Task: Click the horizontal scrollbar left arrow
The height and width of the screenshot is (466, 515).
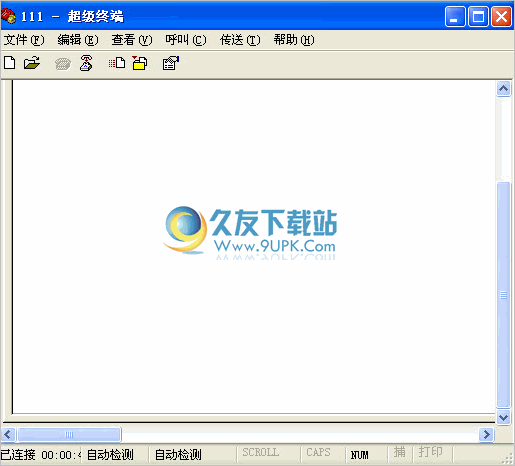Action: coord(8,434)
